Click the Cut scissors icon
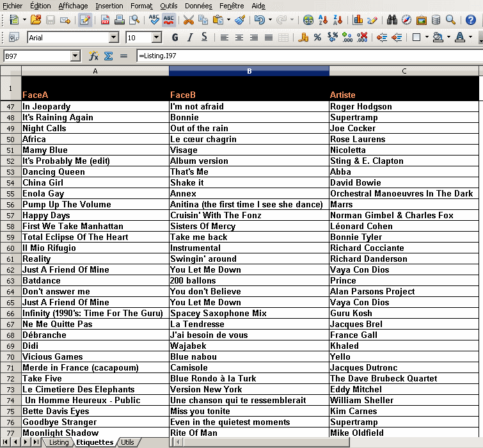Viewport: 483px width, 448px height. click(189, 20)
